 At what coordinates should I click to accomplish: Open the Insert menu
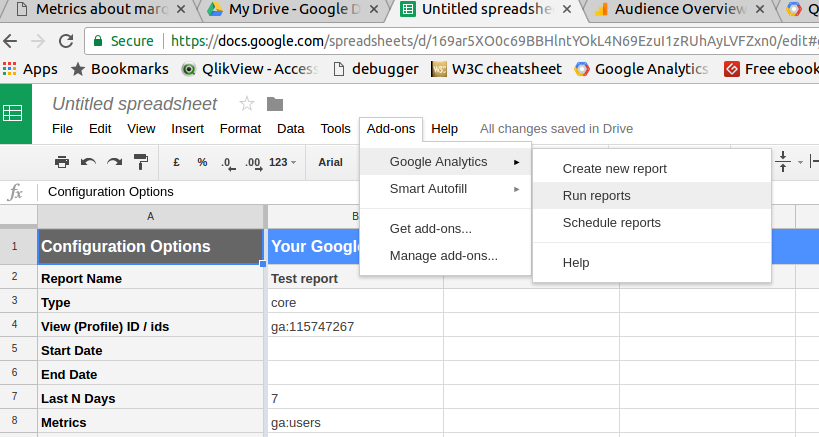coord(188,128)
